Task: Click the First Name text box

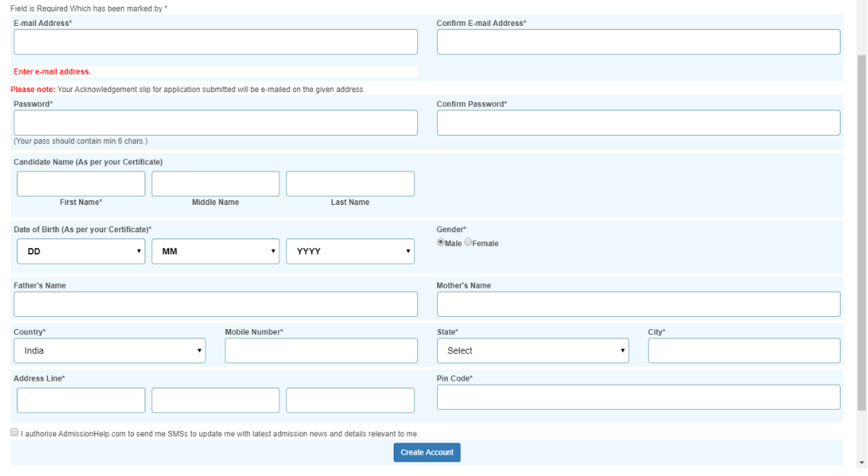Action: 81,184
